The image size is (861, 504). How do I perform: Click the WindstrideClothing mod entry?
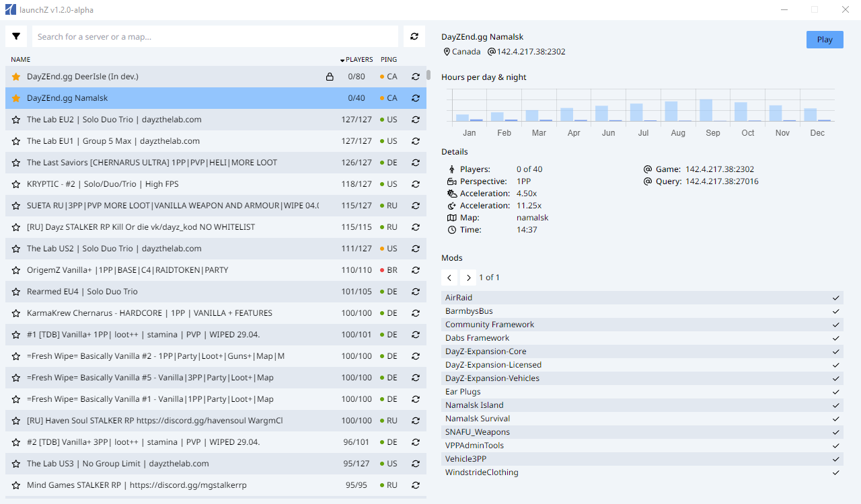coord(642,472)
